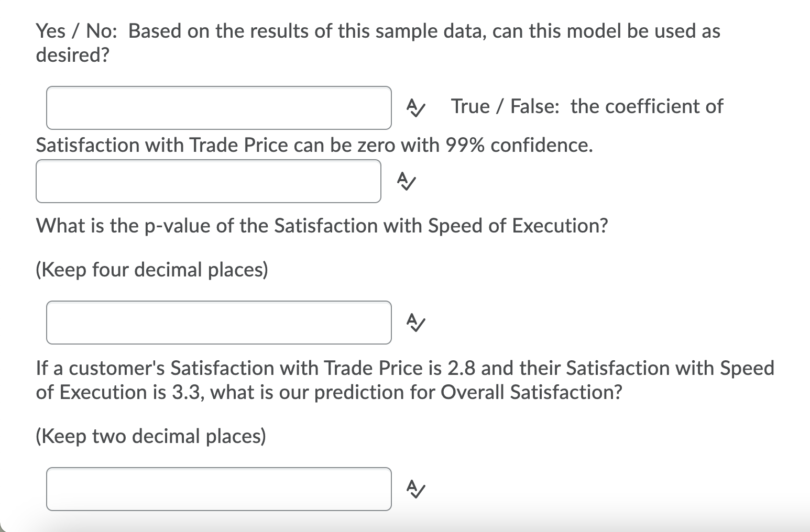
Task: Click the Overall Satisfaction prediction answer box
Action: pyautogui.click(x=219, y=489)
